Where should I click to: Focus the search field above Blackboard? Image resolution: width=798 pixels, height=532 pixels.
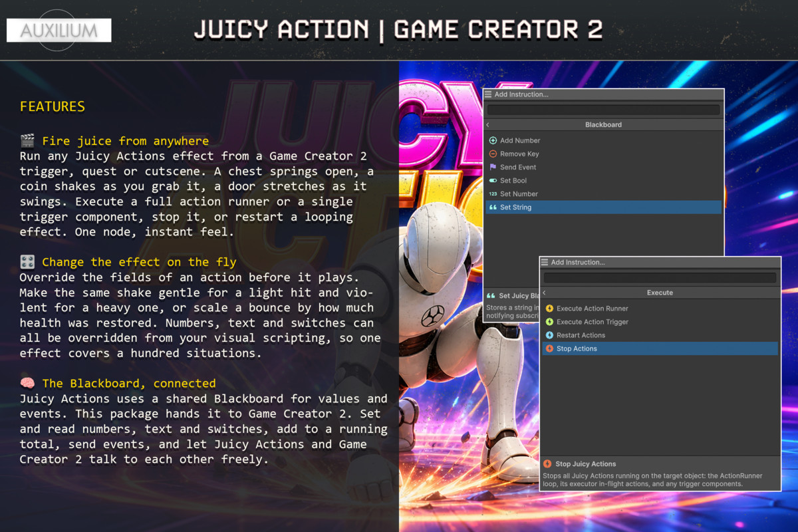[604, 110]
